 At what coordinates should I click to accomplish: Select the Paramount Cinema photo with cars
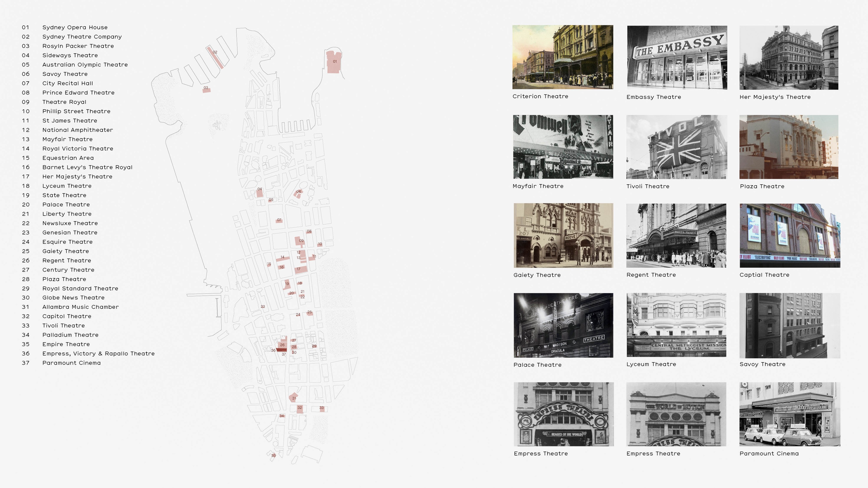click(x=790, y=414)
